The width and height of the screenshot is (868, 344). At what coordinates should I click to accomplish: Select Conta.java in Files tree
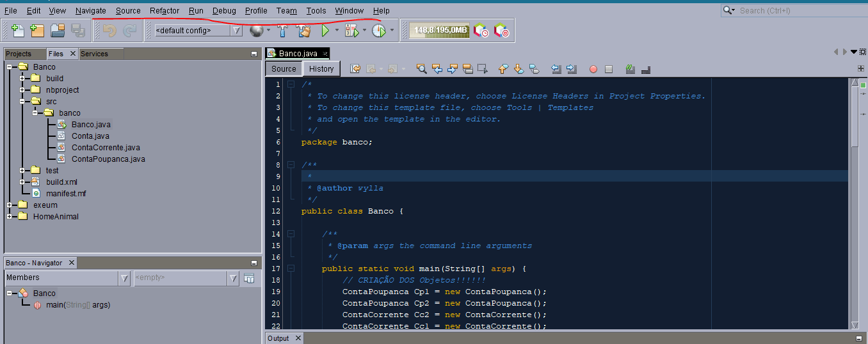[x=90, y=136]
